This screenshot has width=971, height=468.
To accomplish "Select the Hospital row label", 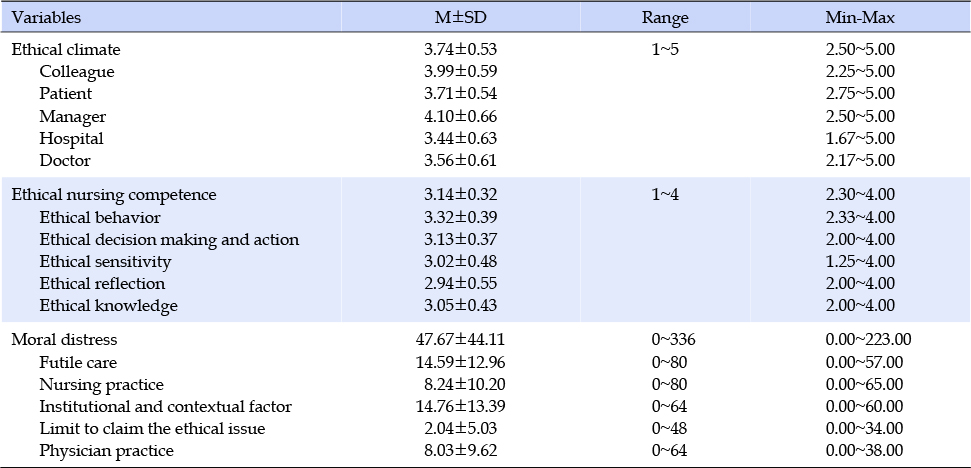I will tap(71, 139).
